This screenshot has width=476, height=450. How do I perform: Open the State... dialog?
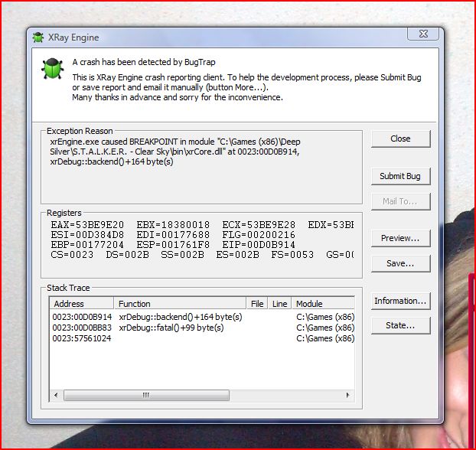[x=401, y=325]
